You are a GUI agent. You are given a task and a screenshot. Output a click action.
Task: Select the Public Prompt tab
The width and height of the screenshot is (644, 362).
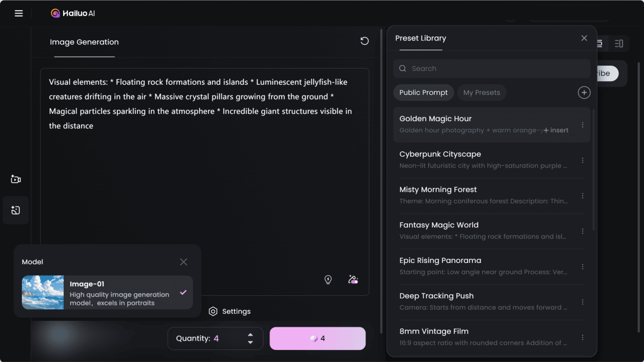(x=423, y=92)
